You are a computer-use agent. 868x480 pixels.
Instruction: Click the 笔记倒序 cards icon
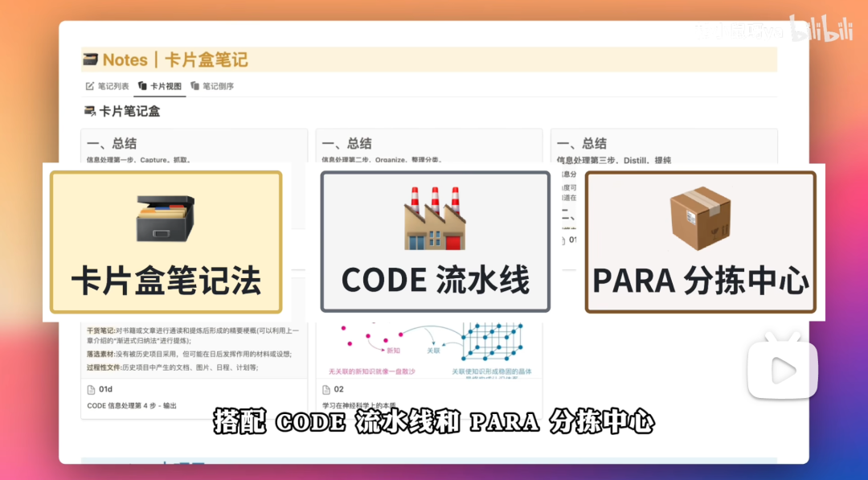pos(194,86)
